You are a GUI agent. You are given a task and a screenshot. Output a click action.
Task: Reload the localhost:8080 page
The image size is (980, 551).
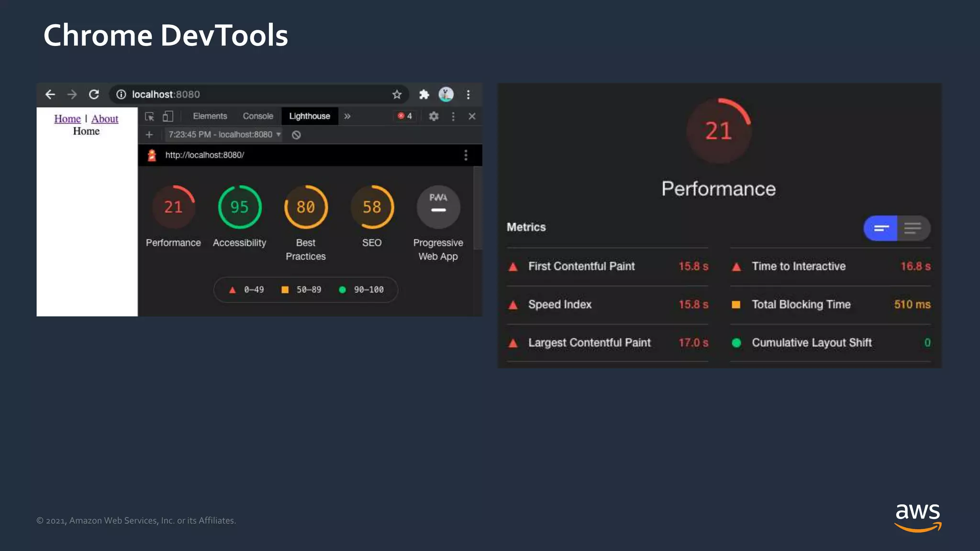[x=94, y=95]
